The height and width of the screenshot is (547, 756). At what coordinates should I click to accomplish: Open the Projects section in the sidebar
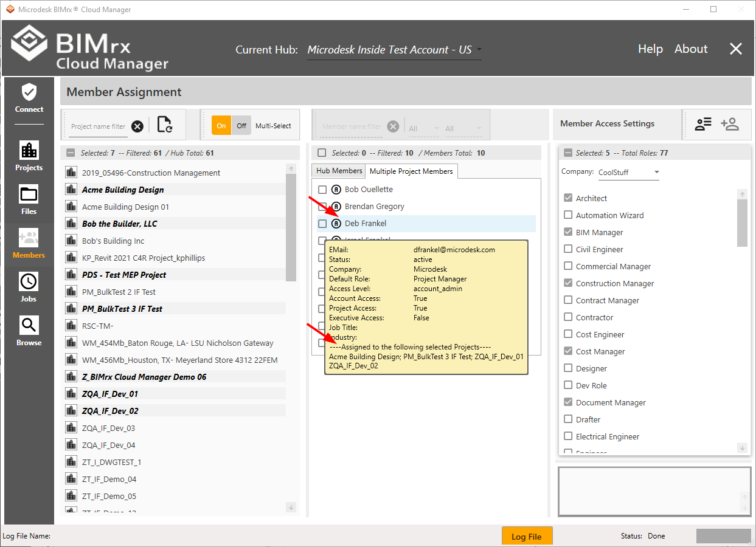coord(29,156)
